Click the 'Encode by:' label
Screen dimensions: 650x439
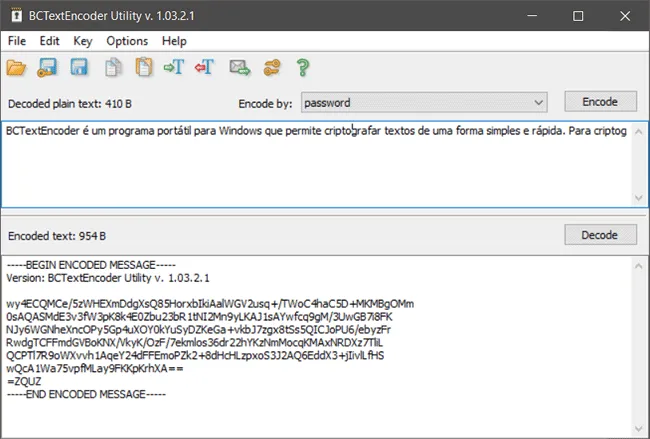coord(265,104)
